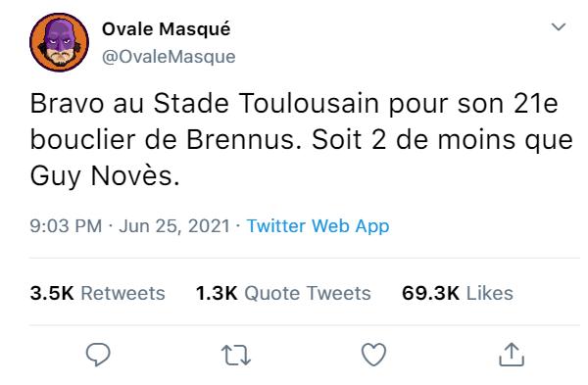588x385 pixels.
Task: Click the word "Bravo" starting the tweet
Action: click(67, 104)
